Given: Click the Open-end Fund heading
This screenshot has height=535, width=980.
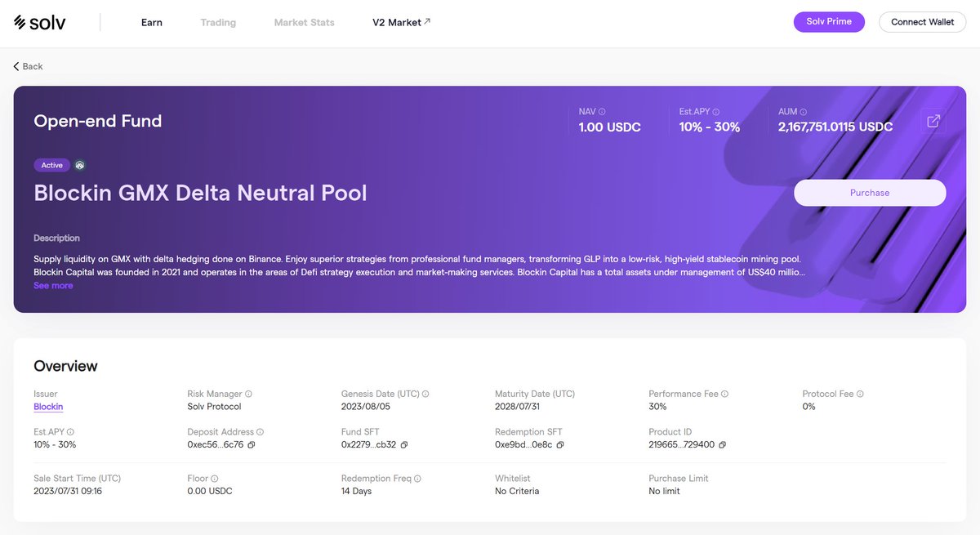Looking at the screenshot, I should [x=98, y=121].
